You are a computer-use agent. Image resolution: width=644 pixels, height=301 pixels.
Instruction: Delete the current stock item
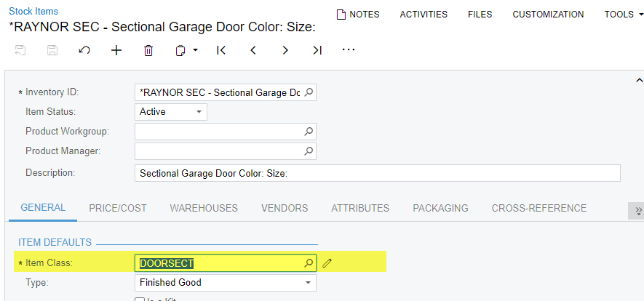coord(148,50)
